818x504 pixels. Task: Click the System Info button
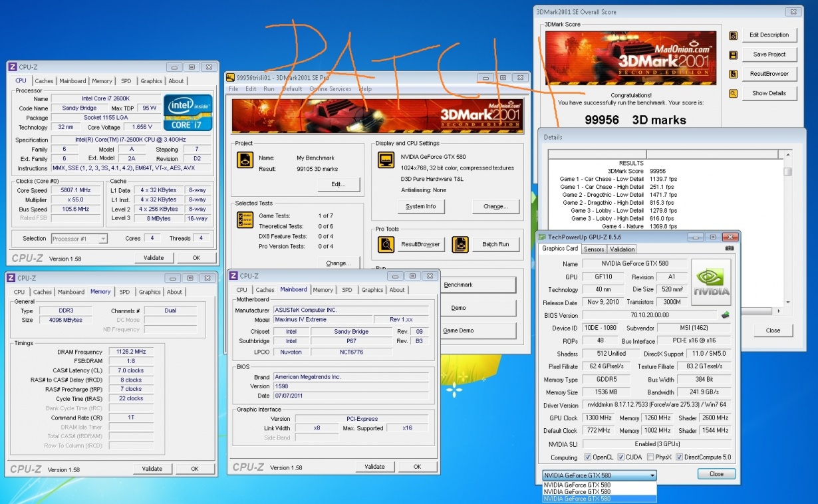[421, 206]
